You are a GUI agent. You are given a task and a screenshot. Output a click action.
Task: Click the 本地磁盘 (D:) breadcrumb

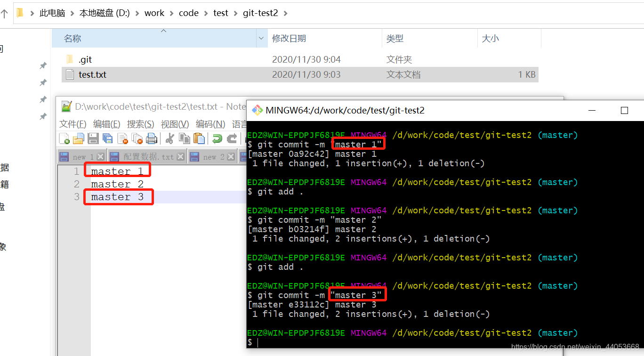click(105, 13)
